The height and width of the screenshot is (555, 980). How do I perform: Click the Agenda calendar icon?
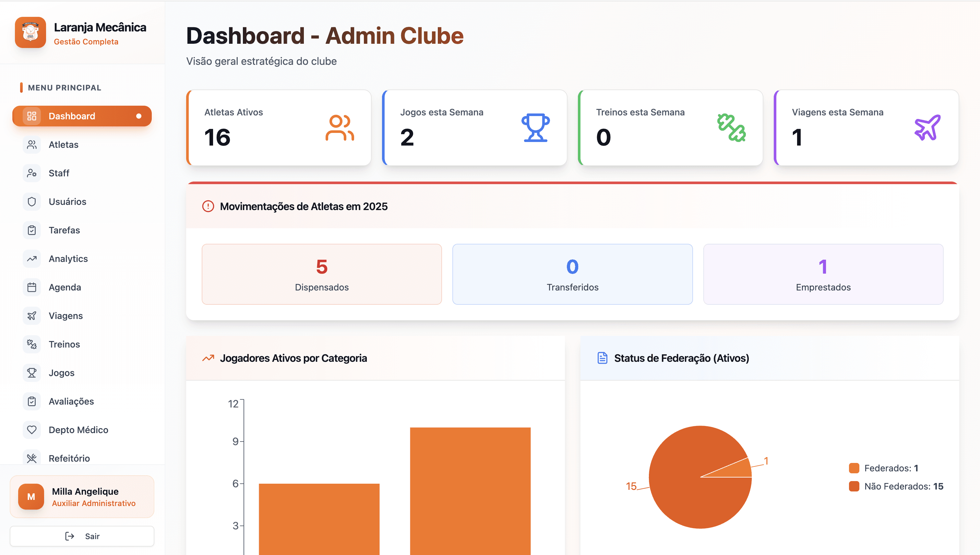(32, 288)
